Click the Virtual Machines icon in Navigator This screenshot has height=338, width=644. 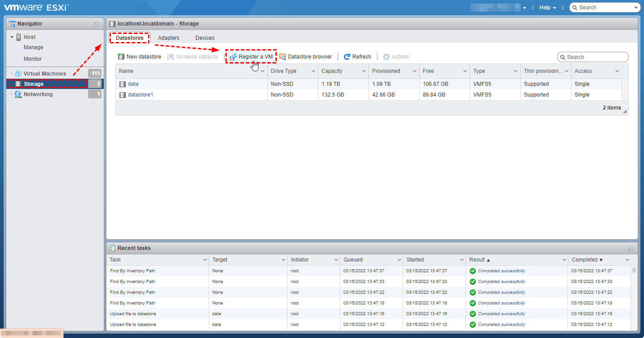click(18, 74)
